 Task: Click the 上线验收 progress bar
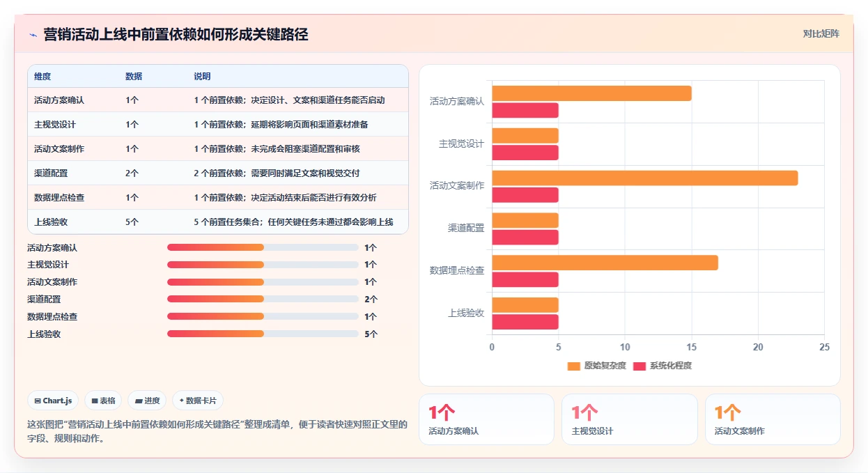click(x=263, y=334)
